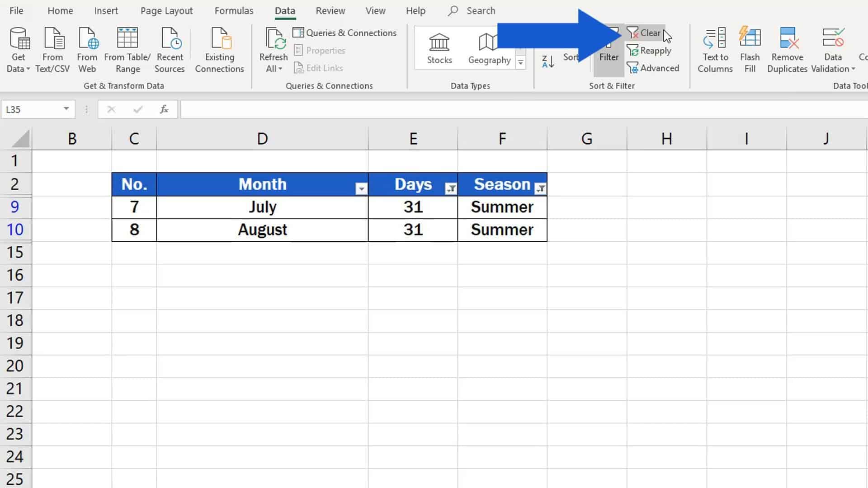This screenshot has height=488, width=868.
Task: Open Existing Connections
Action: (219, 50)
